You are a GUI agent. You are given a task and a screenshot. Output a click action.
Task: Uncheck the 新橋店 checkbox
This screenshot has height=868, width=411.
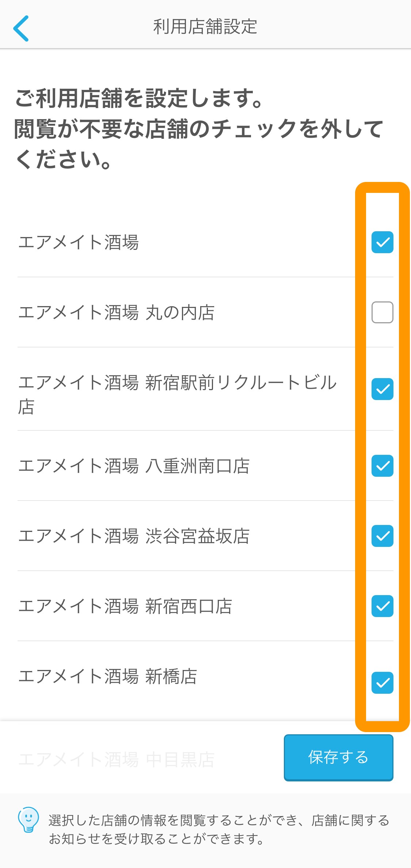click(383, 683)
